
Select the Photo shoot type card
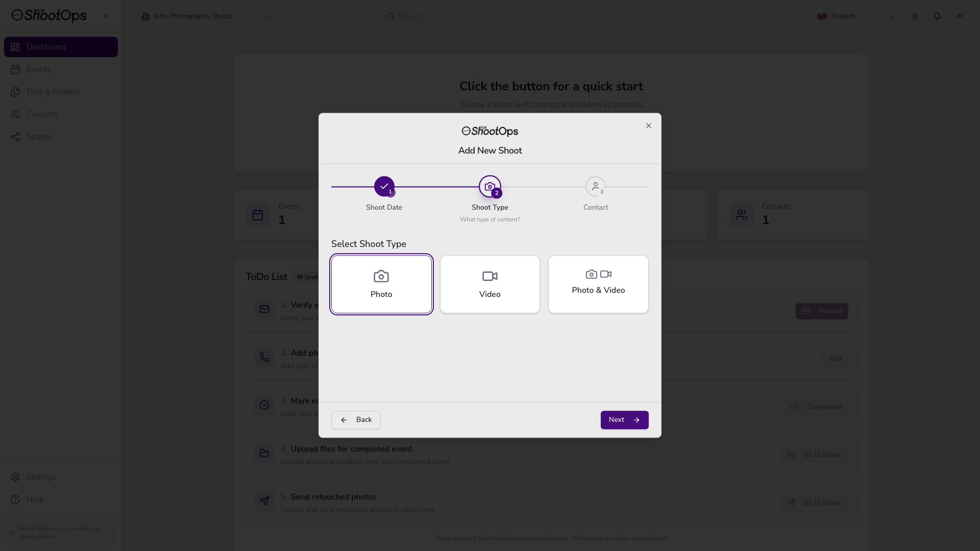point(381,284)
